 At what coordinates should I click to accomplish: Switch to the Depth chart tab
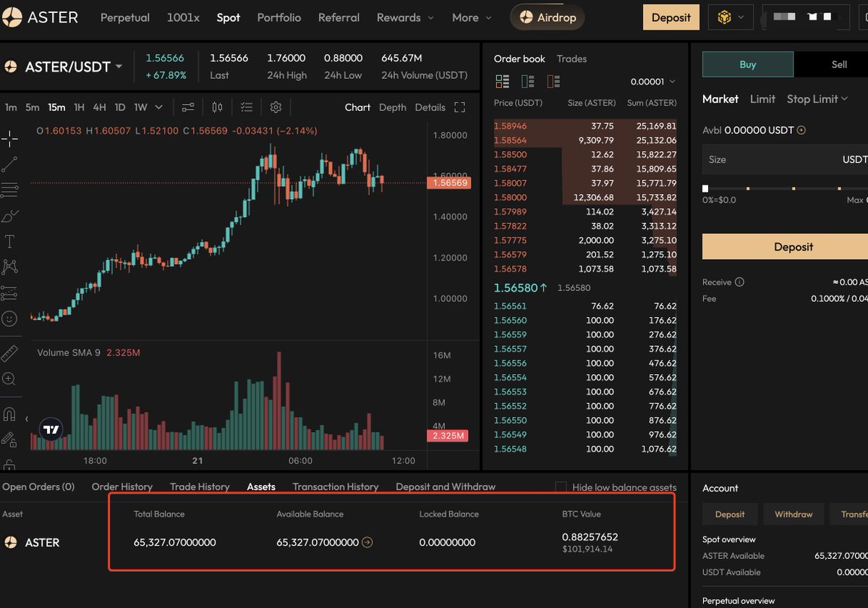pyautogui.click(x=393, y=107)
